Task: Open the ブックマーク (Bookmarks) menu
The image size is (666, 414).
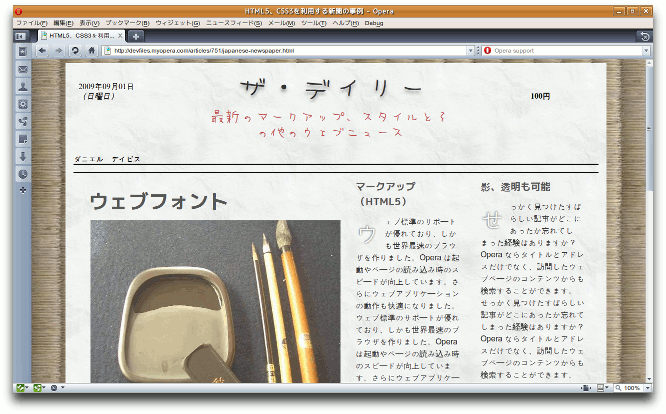Action: [127, 23]
